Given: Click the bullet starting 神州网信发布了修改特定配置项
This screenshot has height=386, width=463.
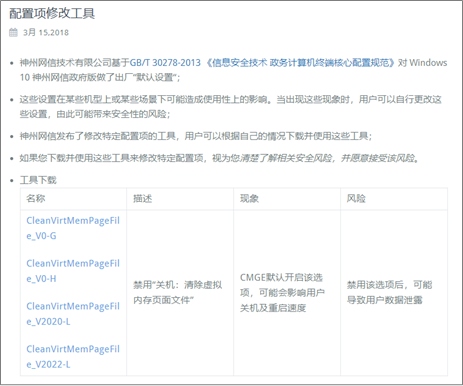Looking at the screenshot, I should click(196, 136).
